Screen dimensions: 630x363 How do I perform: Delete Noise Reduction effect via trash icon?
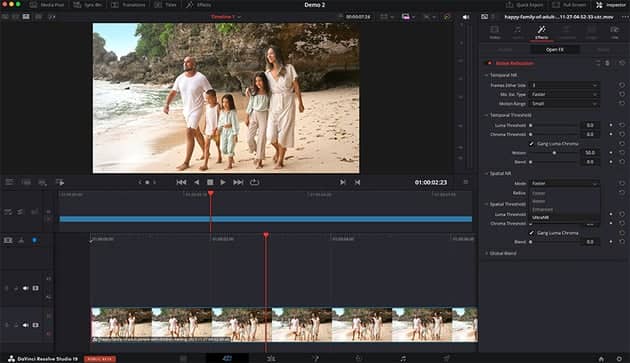pyautogui.click(x=607, y=63)
